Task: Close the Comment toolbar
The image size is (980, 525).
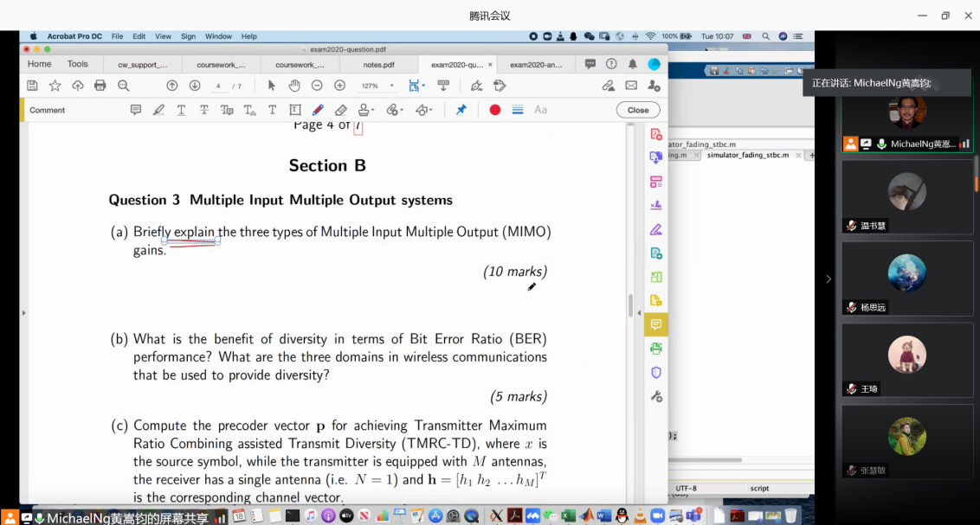Action: [x=638, y=110]
